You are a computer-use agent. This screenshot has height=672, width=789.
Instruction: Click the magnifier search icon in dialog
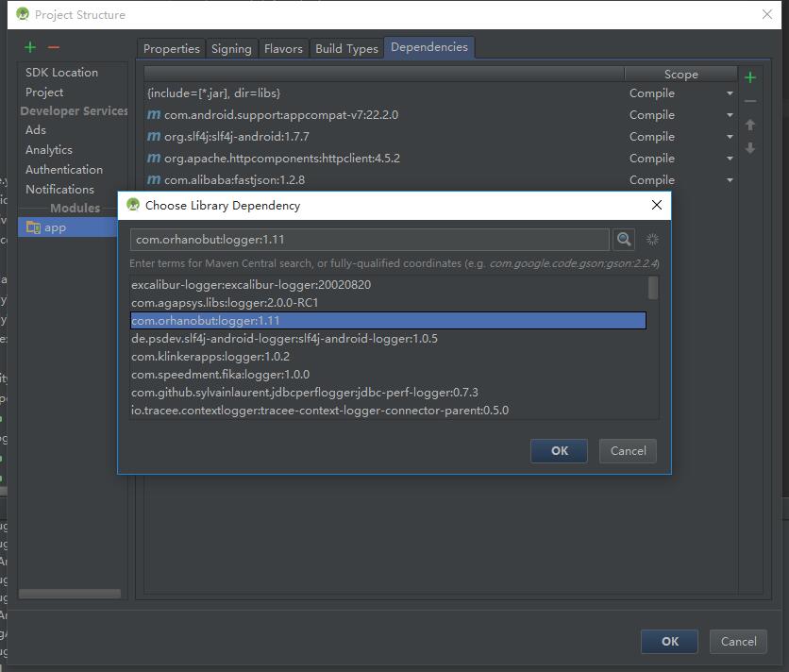coord(624,240)
